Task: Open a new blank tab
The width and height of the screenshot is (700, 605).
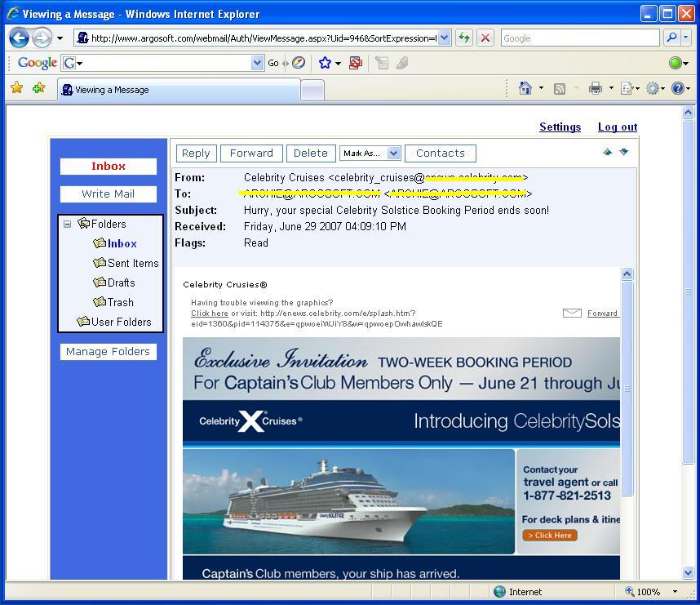Action: tap(312, 91)
